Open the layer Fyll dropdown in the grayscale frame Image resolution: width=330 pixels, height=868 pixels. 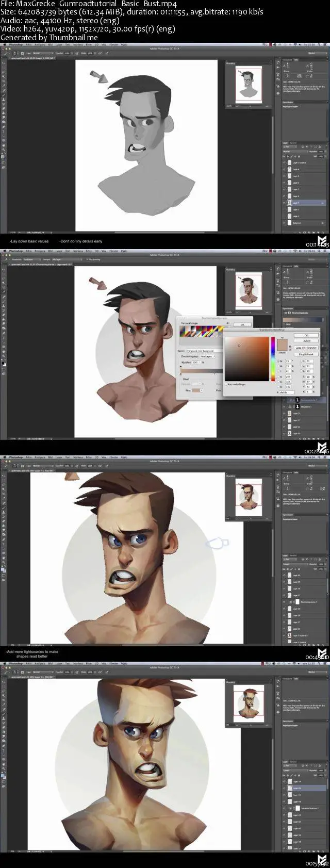[325, 156]
